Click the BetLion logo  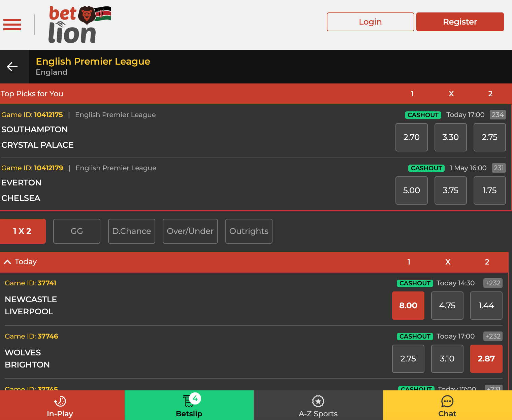80,25
